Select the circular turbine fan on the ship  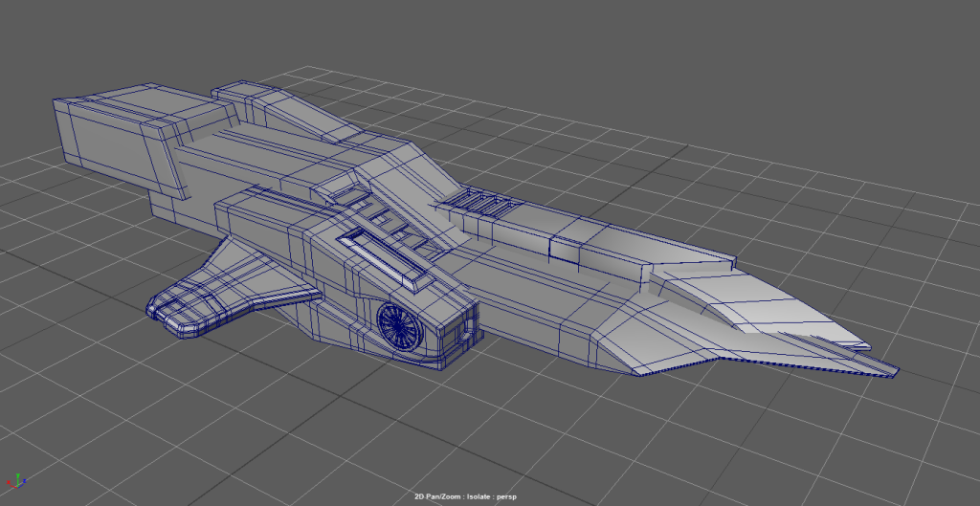click(x=399, y=327)
